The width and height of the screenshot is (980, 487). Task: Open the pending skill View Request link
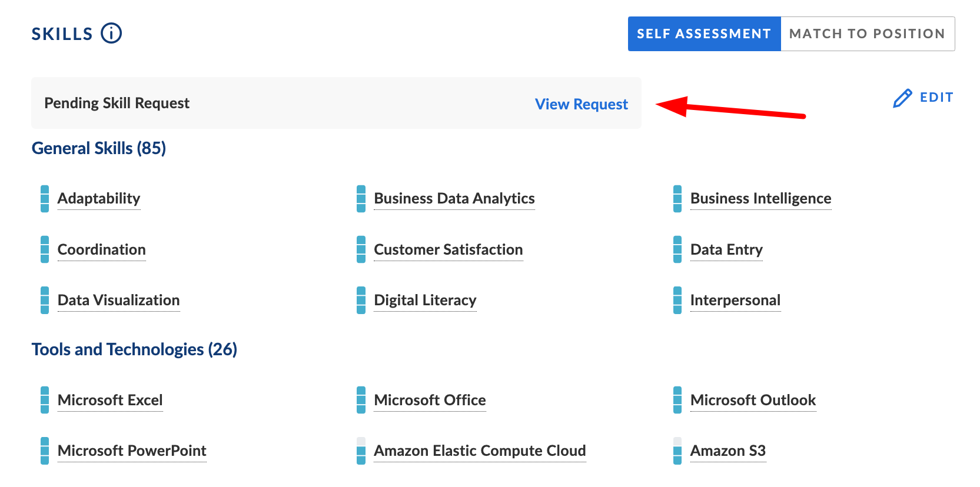pos(581,104)
